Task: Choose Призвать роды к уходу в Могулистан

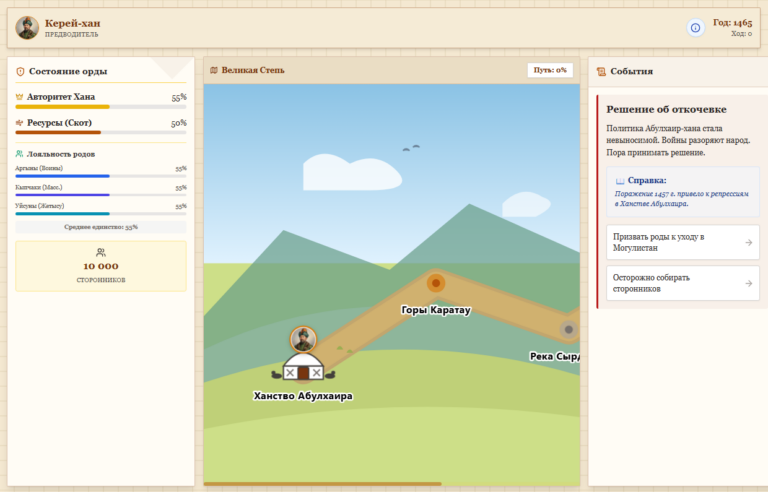Action: point(683,242)
